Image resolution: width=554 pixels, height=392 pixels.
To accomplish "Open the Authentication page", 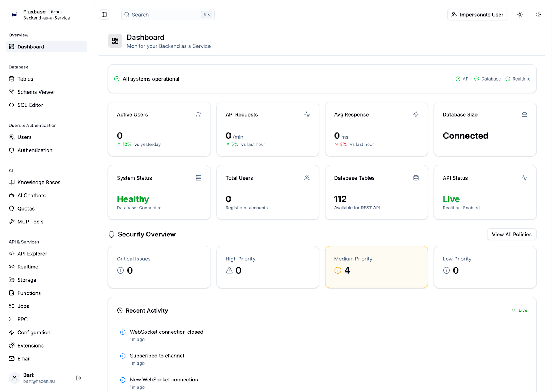I will pos(47,150).
